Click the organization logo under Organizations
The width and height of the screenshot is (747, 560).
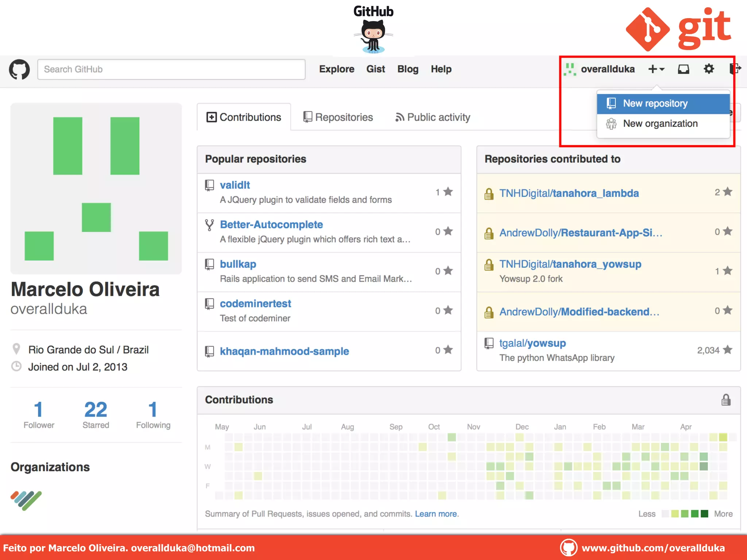pyautogui.click(x=26, y=501)
